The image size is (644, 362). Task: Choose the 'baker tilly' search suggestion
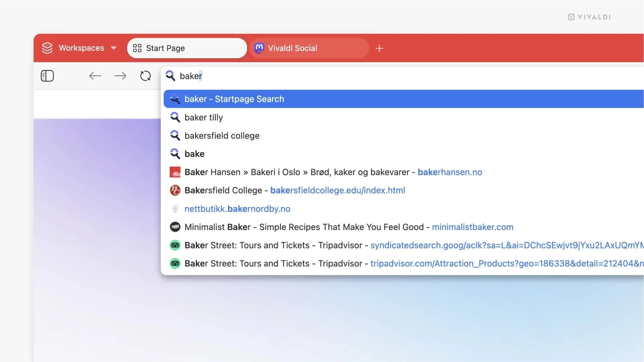(x=204, y=118)
